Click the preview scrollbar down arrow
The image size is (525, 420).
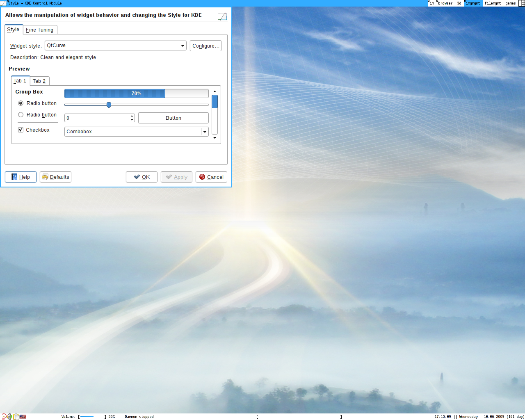215,138
